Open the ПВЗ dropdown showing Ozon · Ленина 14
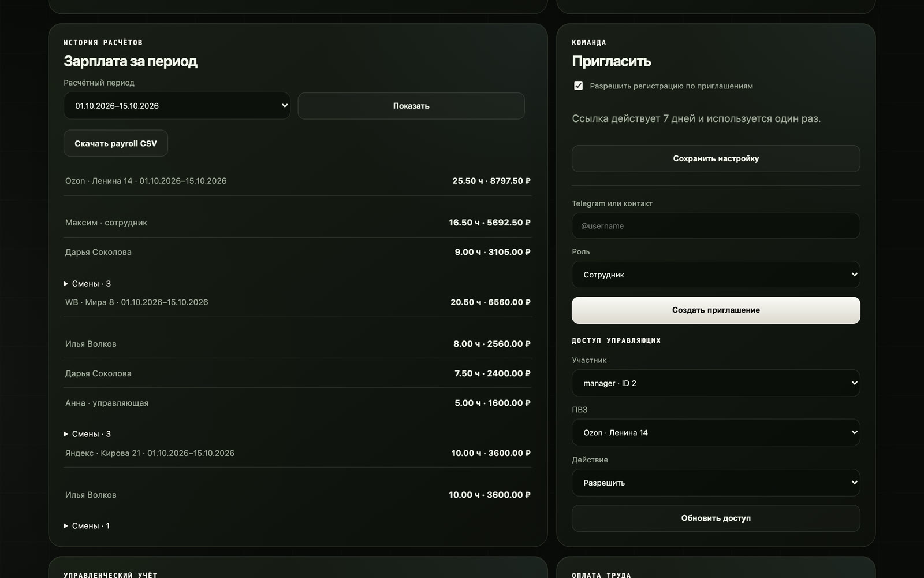Image resolution: width=924 pixels, height=578 pixels. click(x=716, y=433)
